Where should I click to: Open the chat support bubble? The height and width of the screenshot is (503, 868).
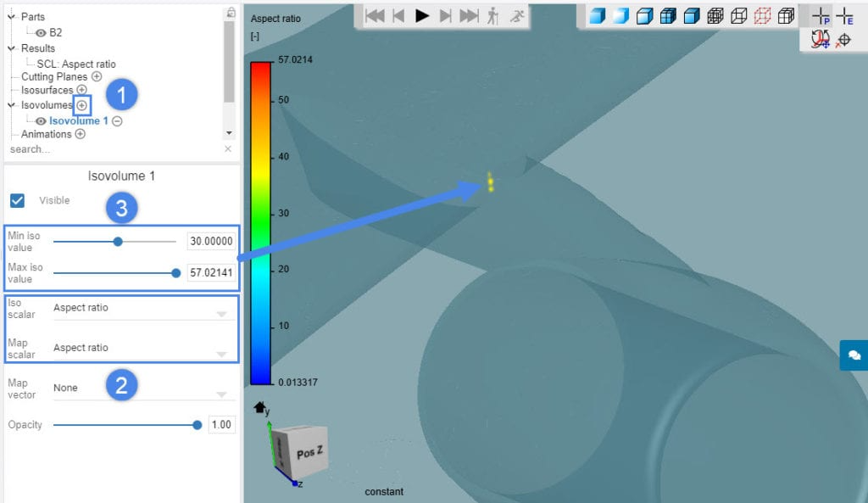coord(853,355)
